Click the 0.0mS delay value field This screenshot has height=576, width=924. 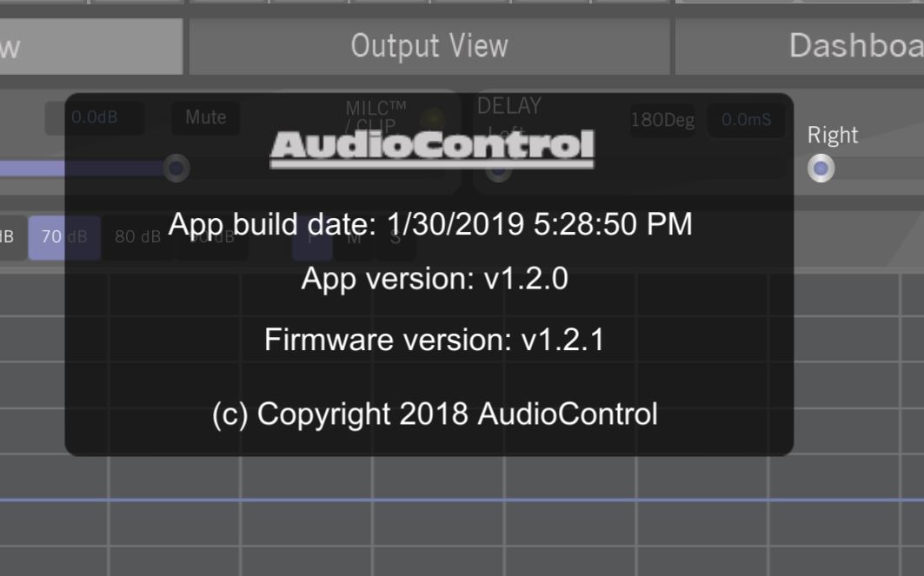pos(746,120)
